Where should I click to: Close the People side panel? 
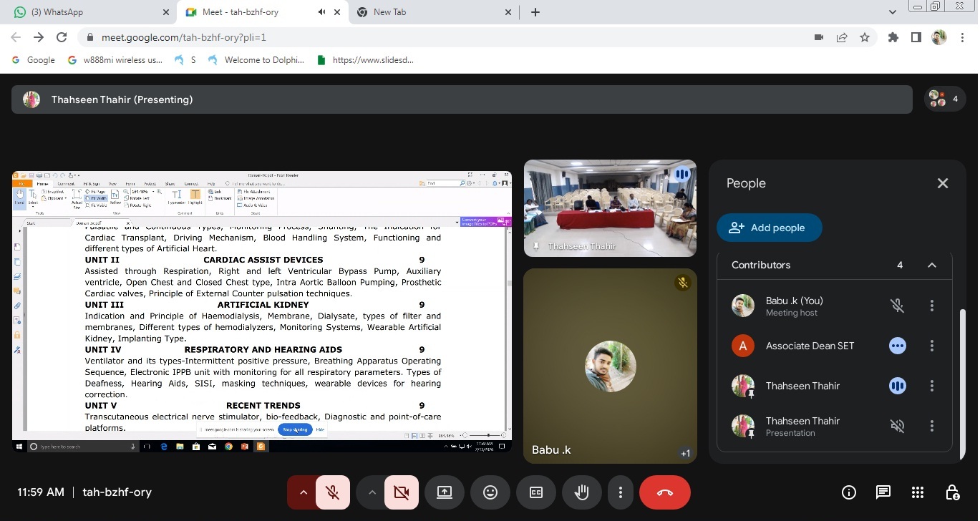coord(943,183)
